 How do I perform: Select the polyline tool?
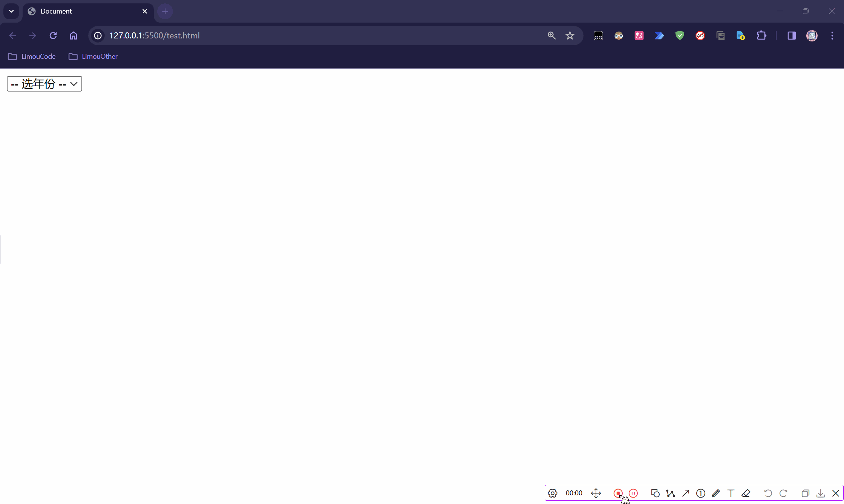[670, 493]
